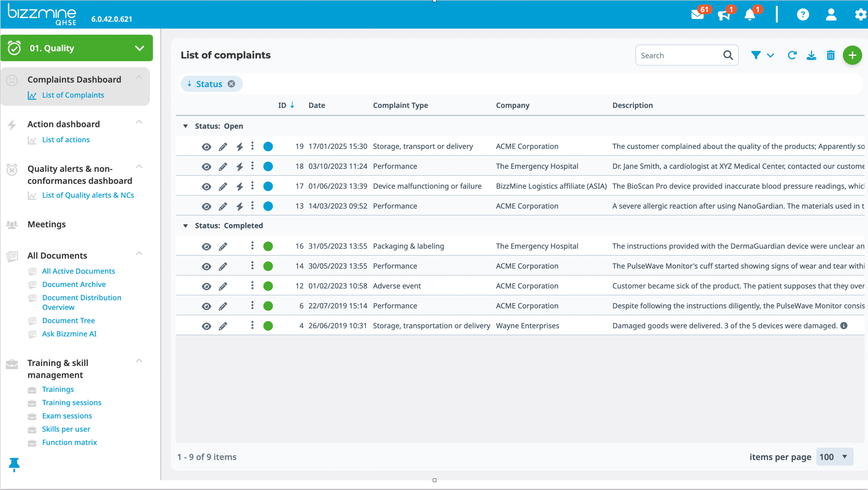Open filter options via the funnel icon
This screenshot has height=490, width=868.
coord(756,55)
